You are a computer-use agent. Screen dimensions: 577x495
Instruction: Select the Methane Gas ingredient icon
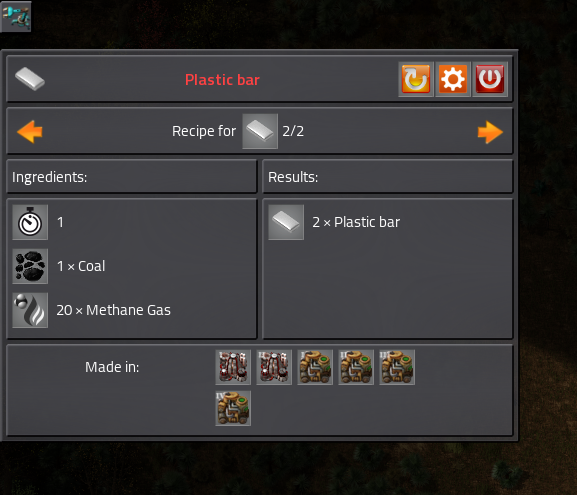(30, 310)
